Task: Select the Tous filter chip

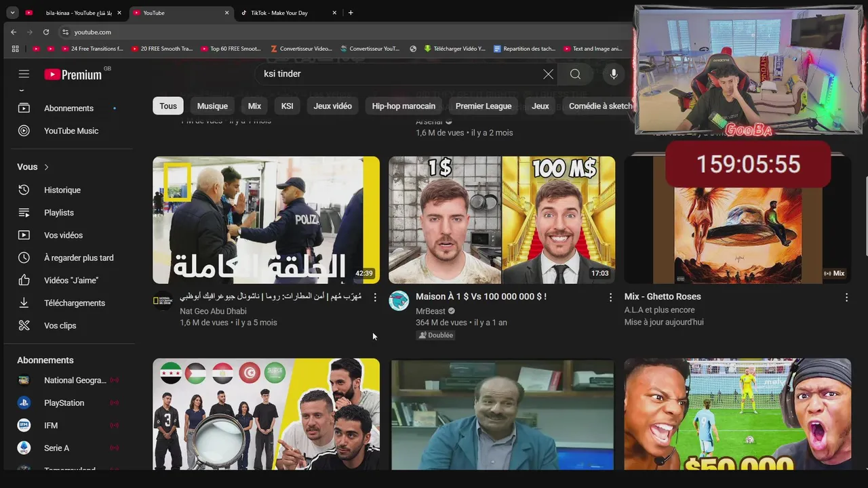Action: click(168, 106)
